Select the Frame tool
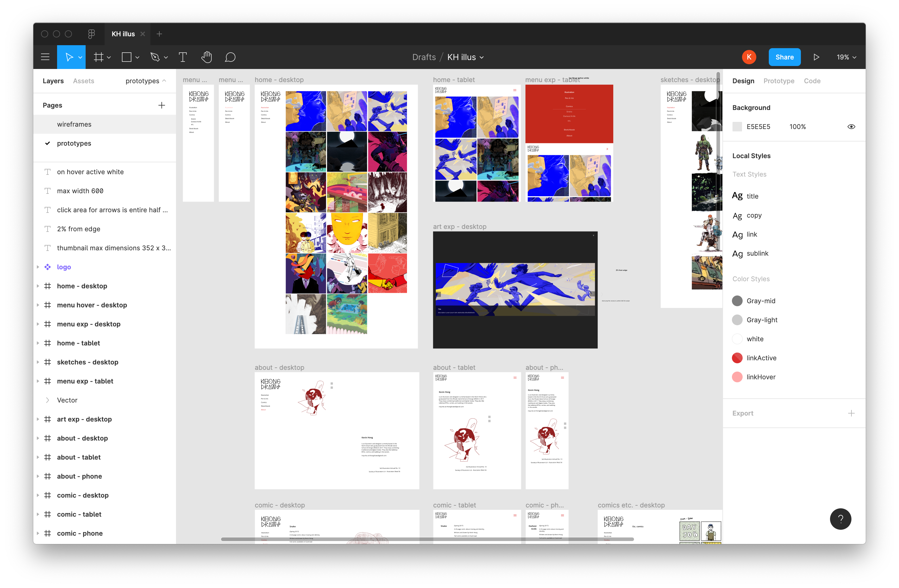899x588 pixels. coord(99,57)
